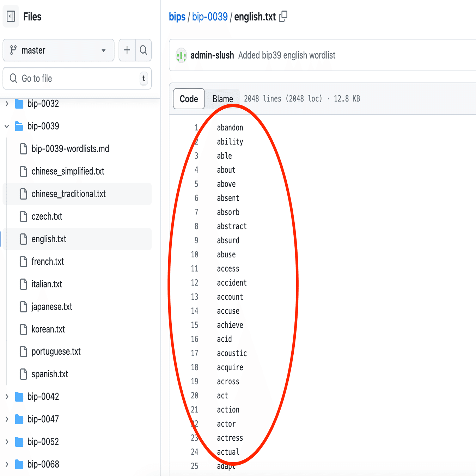The image size is (476, 476).
Task: Copy the english.txt file path
Action: [x=283, y=16]
